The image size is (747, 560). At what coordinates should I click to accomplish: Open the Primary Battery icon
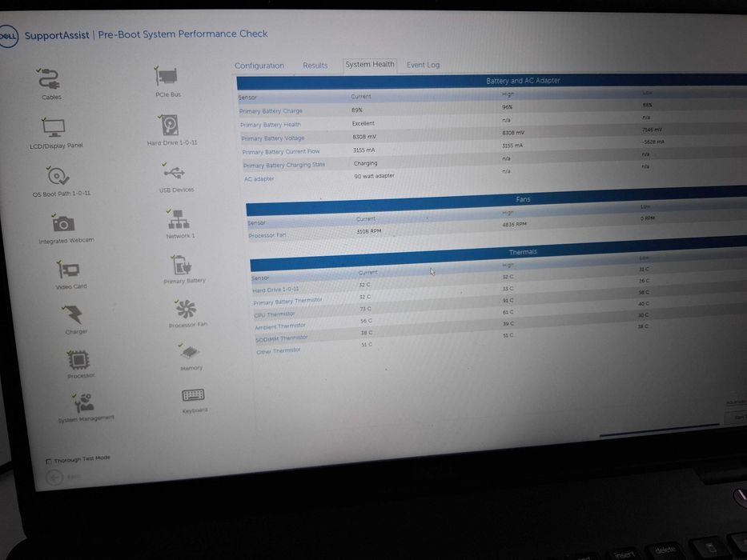[182, 265]
